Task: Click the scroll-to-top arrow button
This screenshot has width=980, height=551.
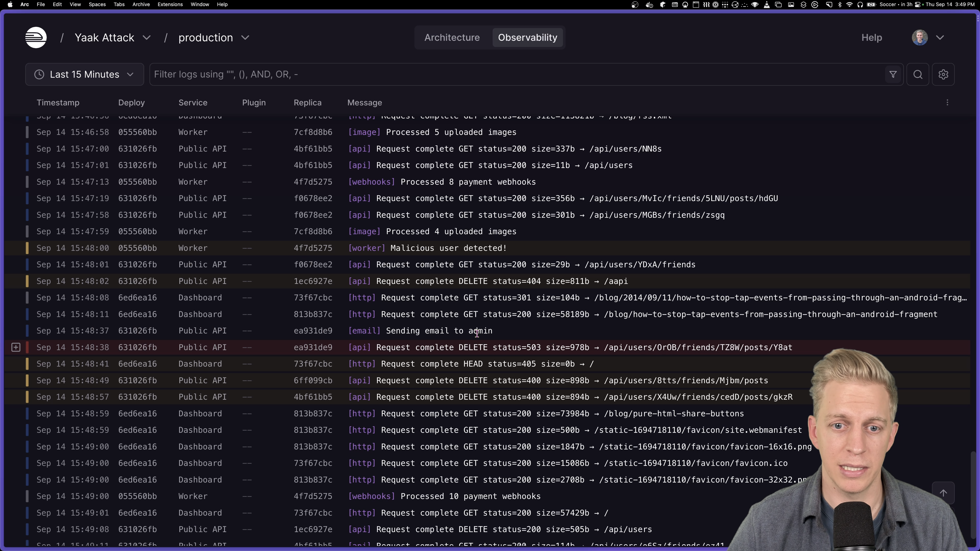Action: [944, 493]
